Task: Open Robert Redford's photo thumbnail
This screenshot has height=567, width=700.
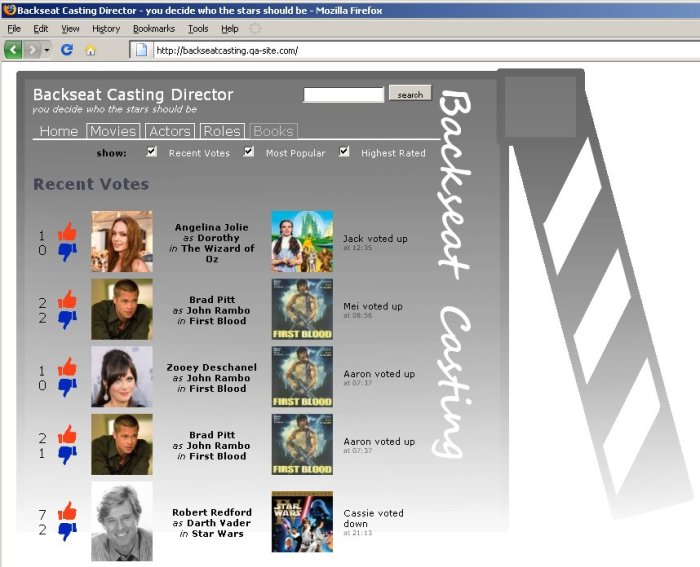Action: click(x=122, y=521)
